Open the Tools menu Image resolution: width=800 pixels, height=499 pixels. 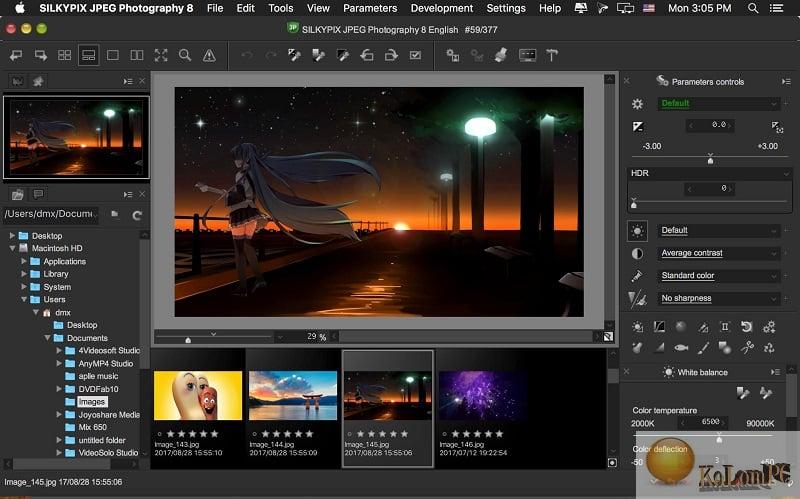[281, 8]
